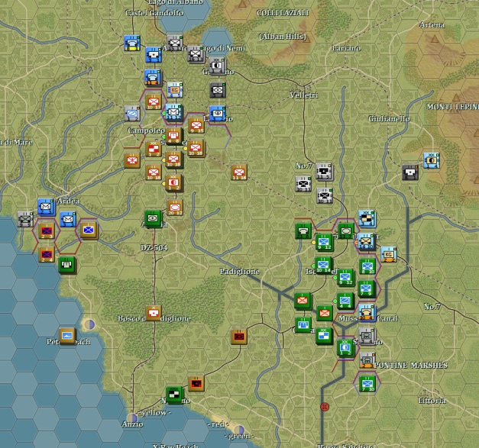Select the dark grey recon counter below Genzano
Viewport: 479px width, 448px height.
pyautogui.click(x=218, y=90)
